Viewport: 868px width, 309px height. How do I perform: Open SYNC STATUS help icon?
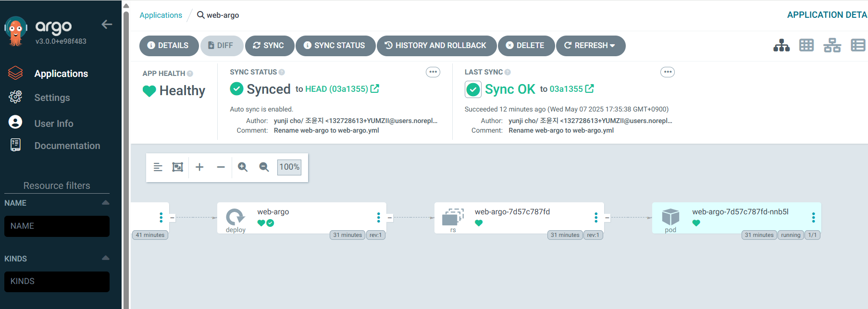(282, 72)
